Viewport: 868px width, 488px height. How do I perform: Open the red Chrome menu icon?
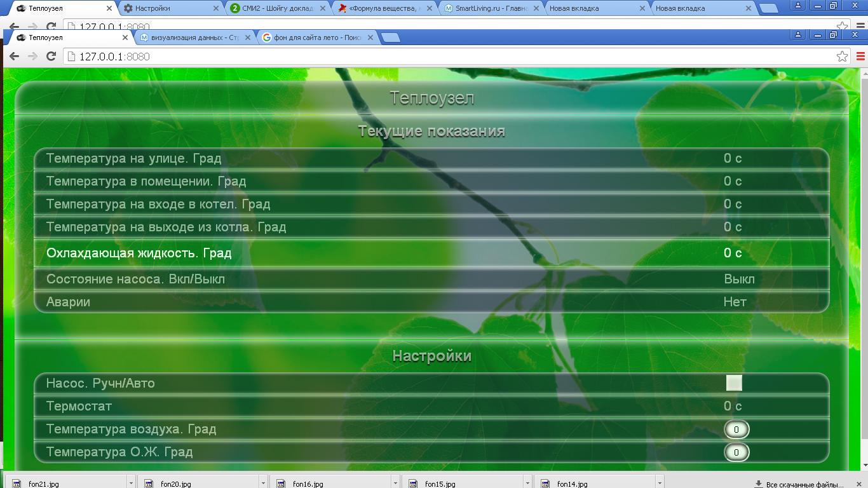coord(860,57)
